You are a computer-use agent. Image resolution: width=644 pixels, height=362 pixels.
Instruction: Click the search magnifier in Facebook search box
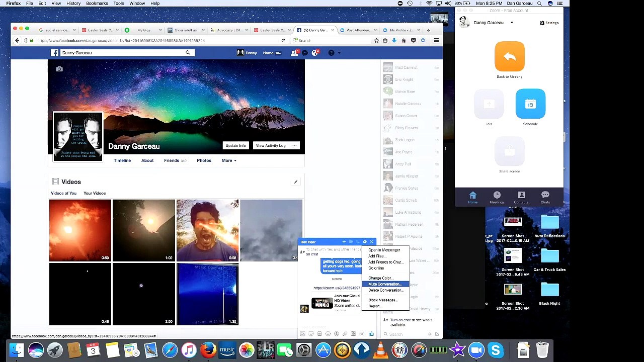pos(188,53)
